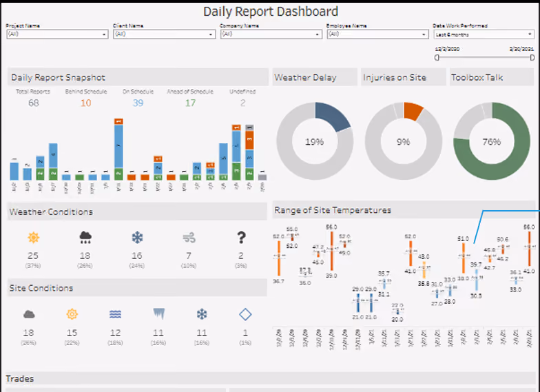Click the Behind Schedule value 10
The height and width of the screenshot is (392, 540).
click(85, 103)
